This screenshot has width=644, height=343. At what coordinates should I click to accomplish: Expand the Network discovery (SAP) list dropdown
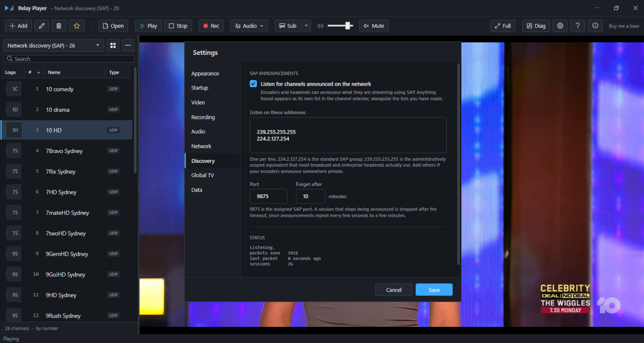pyautogui.click(x=54, y=45)
